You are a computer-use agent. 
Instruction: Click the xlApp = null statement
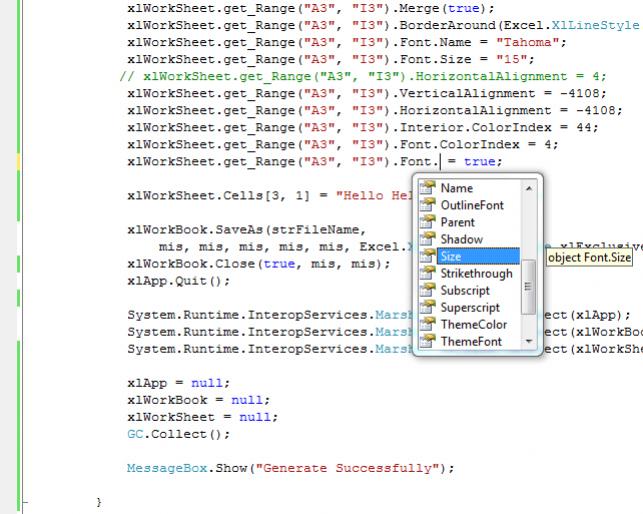click(x=179, y=383)
